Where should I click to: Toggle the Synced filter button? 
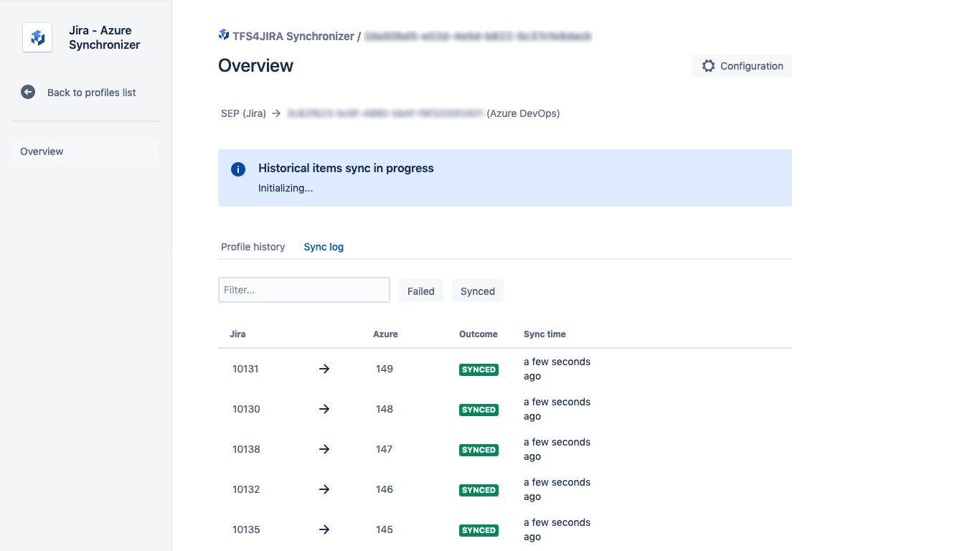[478, 291]
